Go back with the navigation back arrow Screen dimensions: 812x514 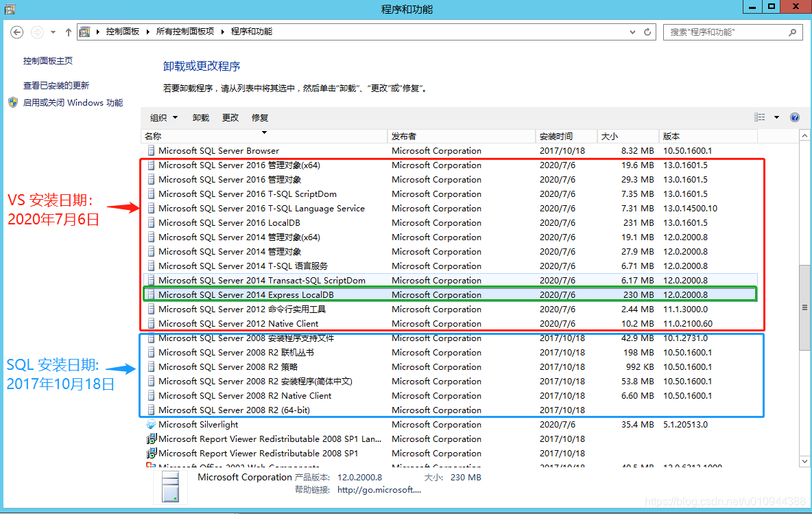coord(16,32)
